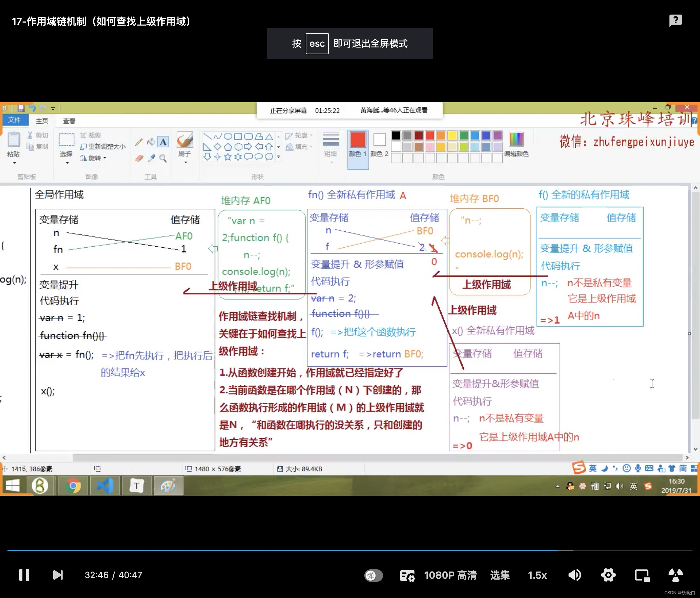Show hidden system tray icons
Image resolution: width=700 pixels, height=598 pixels.
point(558,486)
